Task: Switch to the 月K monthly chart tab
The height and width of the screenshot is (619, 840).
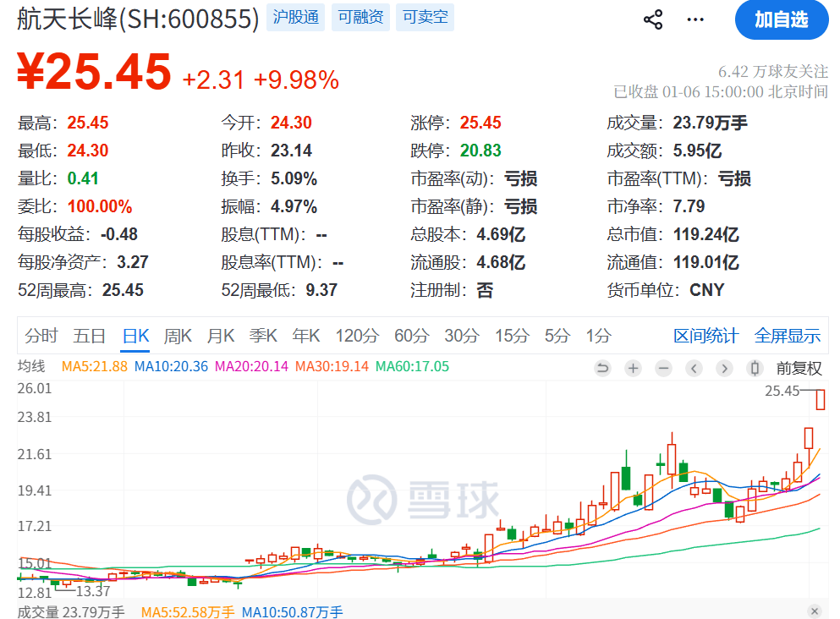Action: (220, 336)
